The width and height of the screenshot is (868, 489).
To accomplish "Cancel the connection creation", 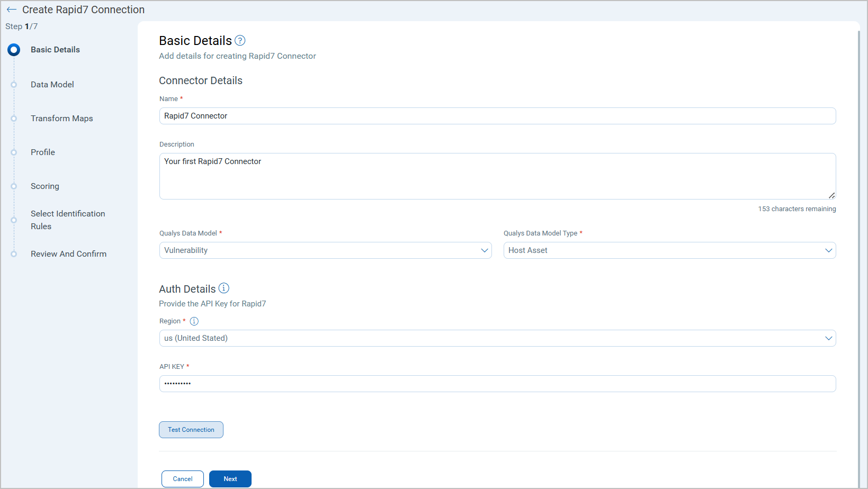I will (x=183, y=479).
